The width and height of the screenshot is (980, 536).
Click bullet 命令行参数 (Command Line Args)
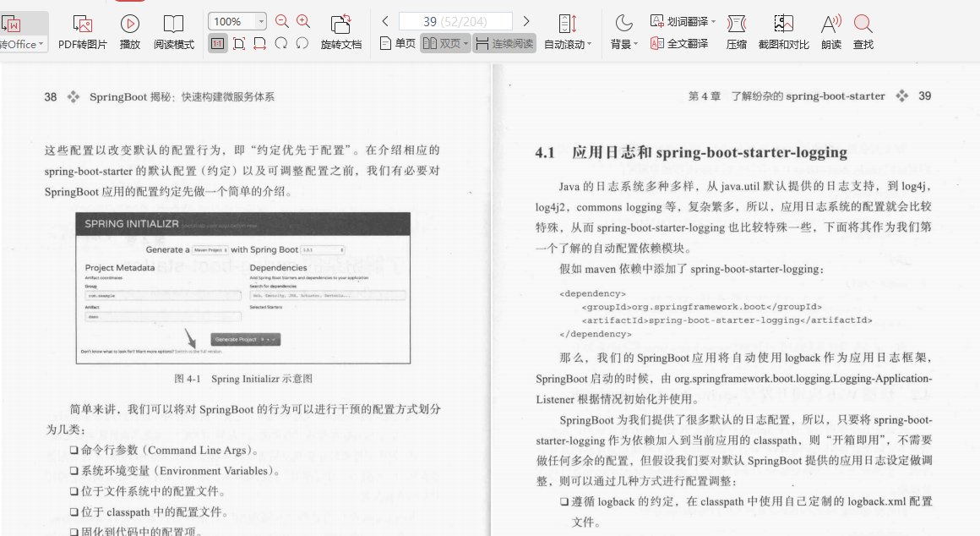pyautogui.click(x=164, y=451)
